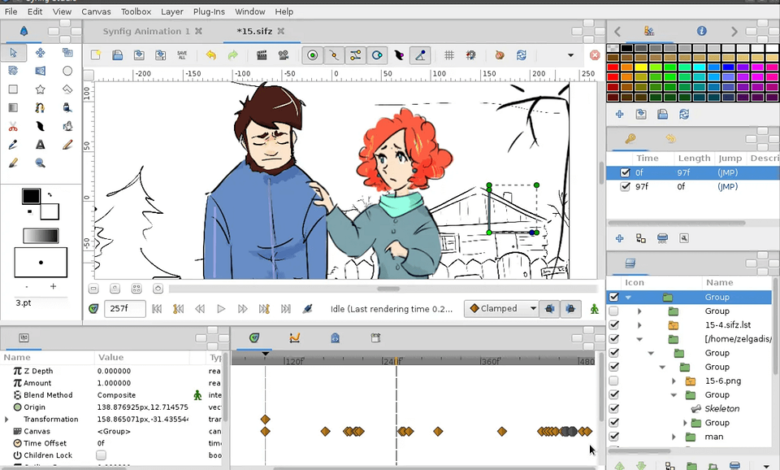Select the Circle tool
The height and width of the screenshot is (470, 780).
[67, 71]
